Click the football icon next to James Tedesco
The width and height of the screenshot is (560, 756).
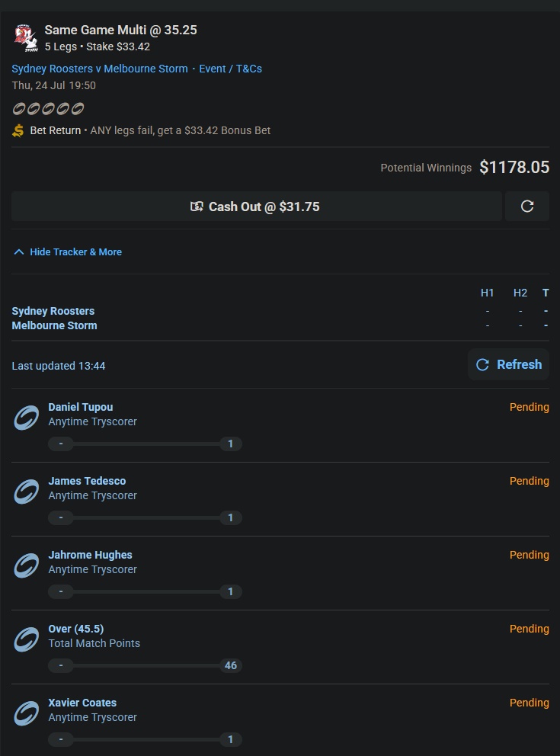[26, 492]
